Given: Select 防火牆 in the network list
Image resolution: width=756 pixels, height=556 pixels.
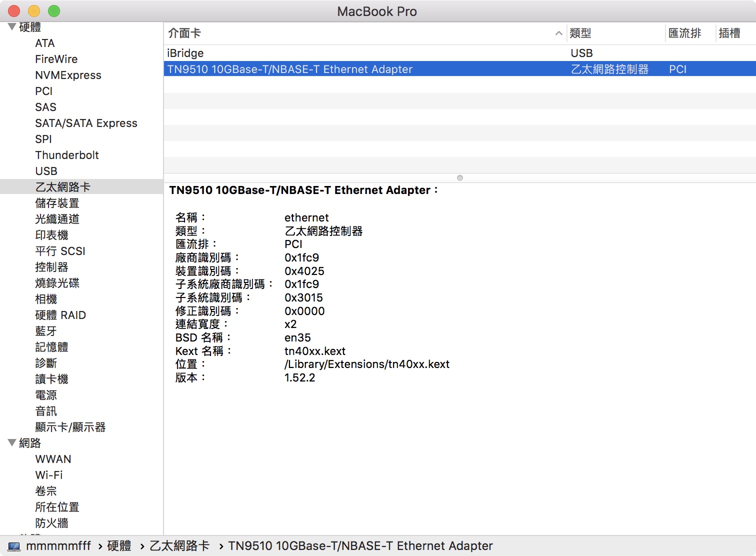Looking at the screenshot, I should pyautogui.click(x=51, y=523).
